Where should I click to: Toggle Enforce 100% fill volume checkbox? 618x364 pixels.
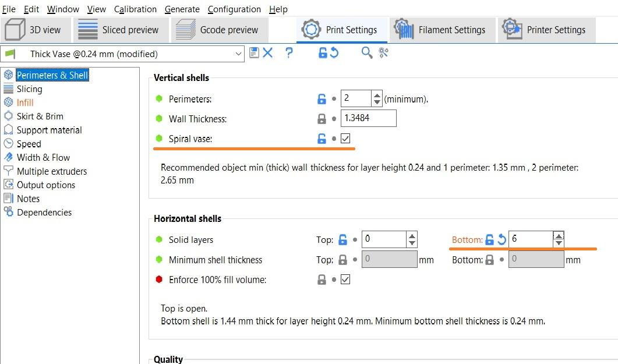tap(345, 280)
